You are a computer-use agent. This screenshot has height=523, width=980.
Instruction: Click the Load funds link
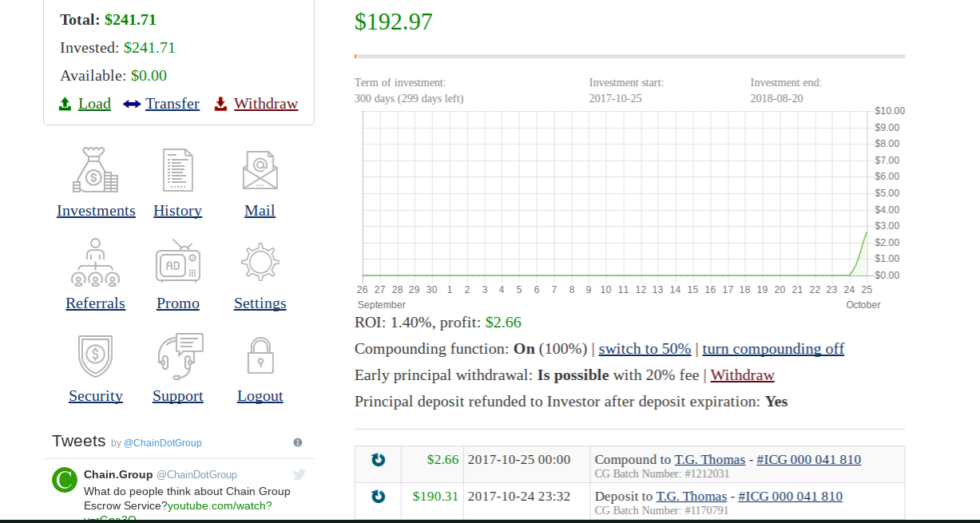pyautogui.click(x=94, y=104)
